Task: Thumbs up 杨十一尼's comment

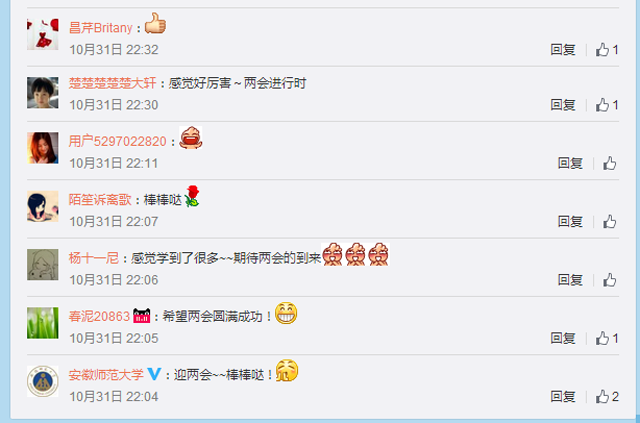Action: tap(610, 280)
